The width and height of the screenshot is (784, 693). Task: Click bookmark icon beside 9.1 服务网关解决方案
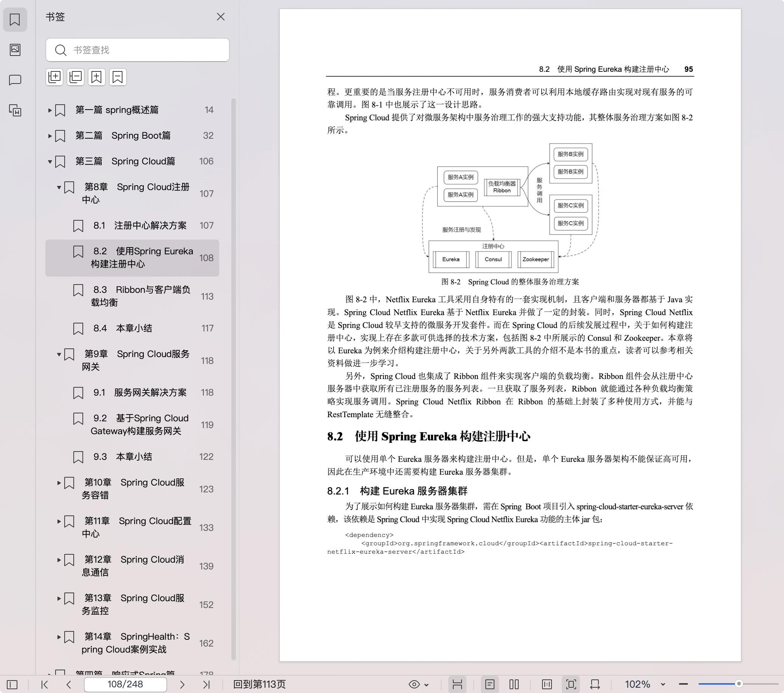click(x=78, y=393)
